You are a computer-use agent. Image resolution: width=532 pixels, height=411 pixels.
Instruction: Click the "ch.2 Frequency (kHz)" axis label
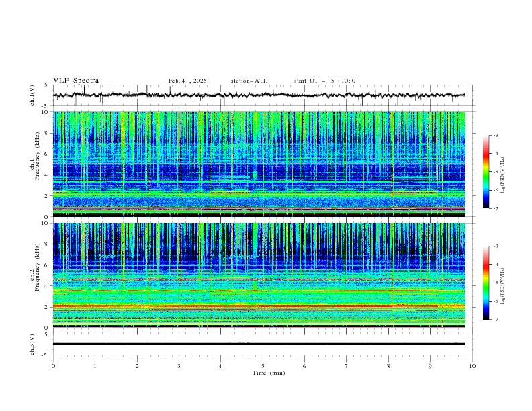pos(35,267)
